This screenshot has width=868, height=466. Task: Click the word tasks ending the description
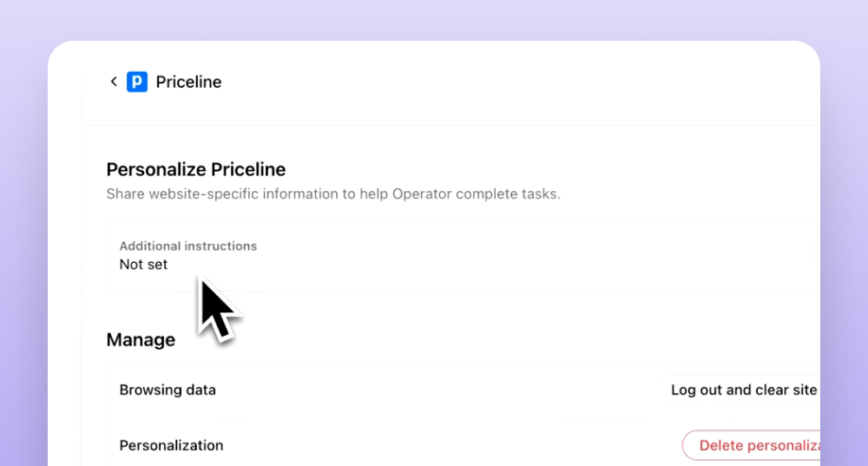[x=541, y=194]
